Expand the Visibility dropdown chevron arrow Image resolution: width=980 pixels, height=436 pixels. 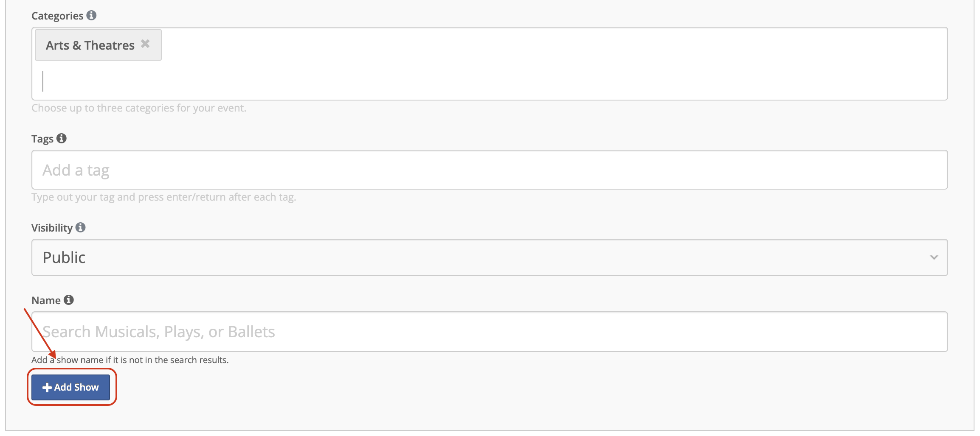[x=934, y=257]
